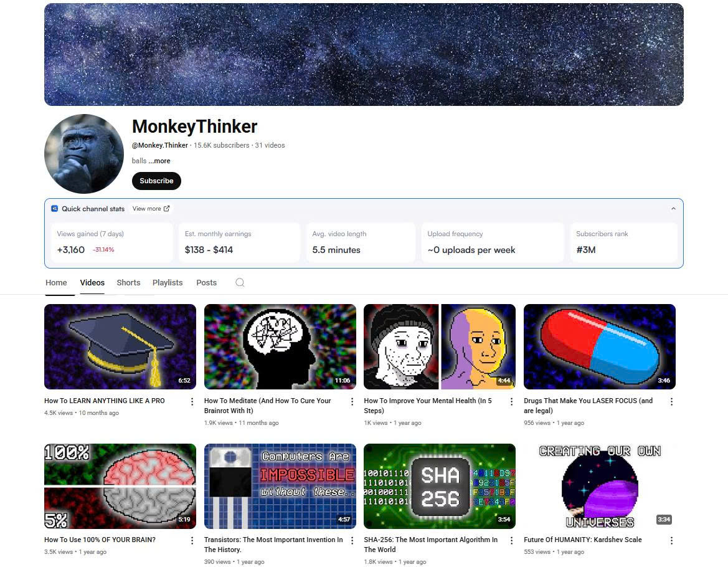Collapse the Quick channel stats panel
This screenshot has height=567, width=728.
pos(673,209)
